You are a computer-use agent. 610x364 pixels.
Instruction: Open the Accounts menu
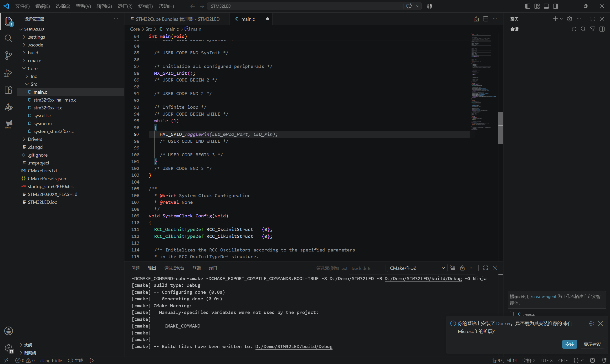point(8,331)
